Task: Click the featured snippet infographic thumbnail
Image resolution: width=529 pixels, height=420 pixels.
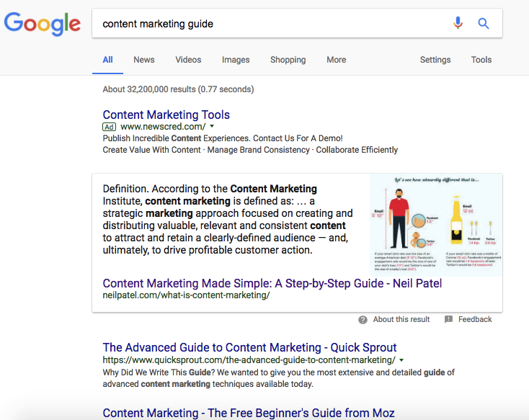Action: (x=436, y=225)
